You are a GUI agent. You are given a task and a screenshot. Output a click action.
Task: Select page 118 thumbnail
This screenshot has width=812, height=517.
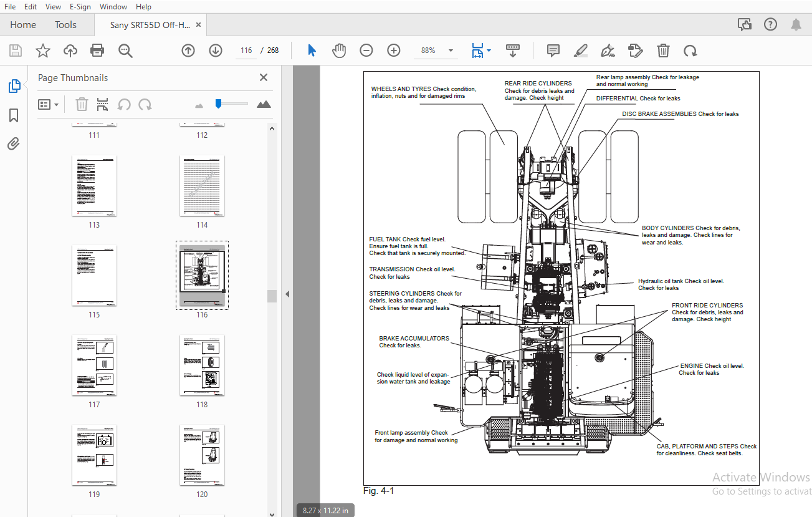pyautogui.click(x=202, y=365)
